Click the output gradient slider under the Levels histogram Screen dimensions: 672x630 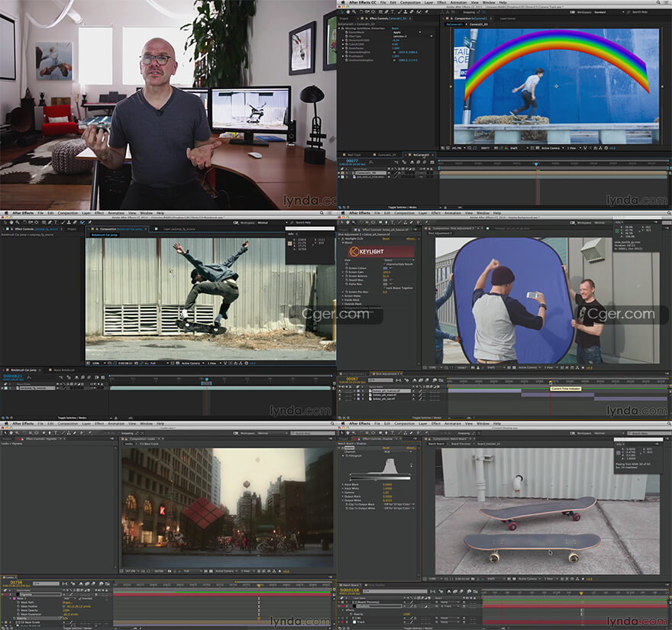[380, 478]
